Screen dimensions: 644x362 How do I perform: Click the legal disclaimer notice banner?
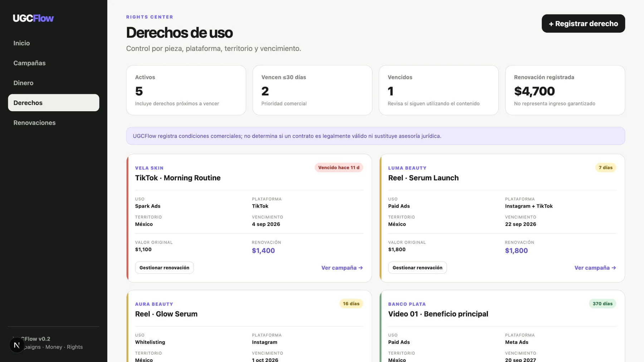coord(376,136)
